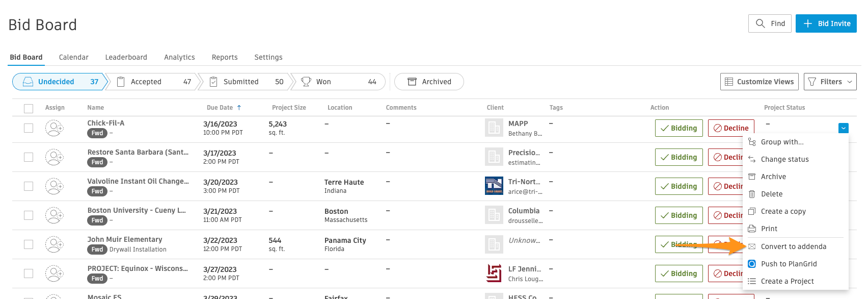868x299 pixels.
Task: Collapse the Chick-Fil-A row actions dropdown arrow
Action: click(844, 128)
